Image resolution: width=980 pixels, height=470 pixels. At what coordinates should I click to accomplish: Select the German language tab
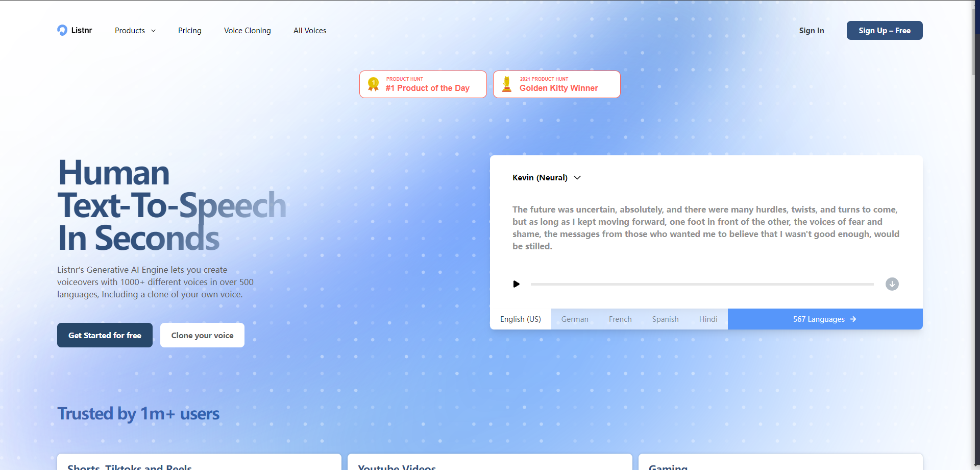(x=575, y=319)
